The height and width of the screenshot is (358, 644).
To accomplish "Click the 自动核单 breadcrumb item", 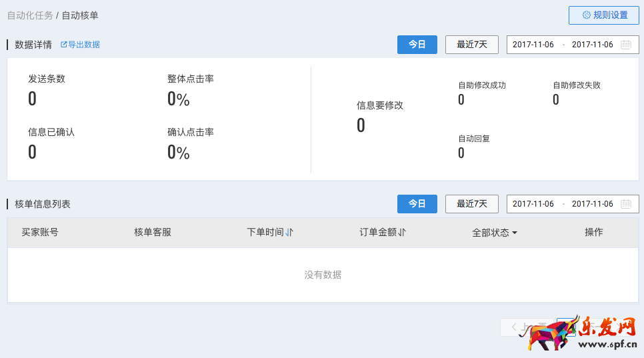I will click(80, 15).
